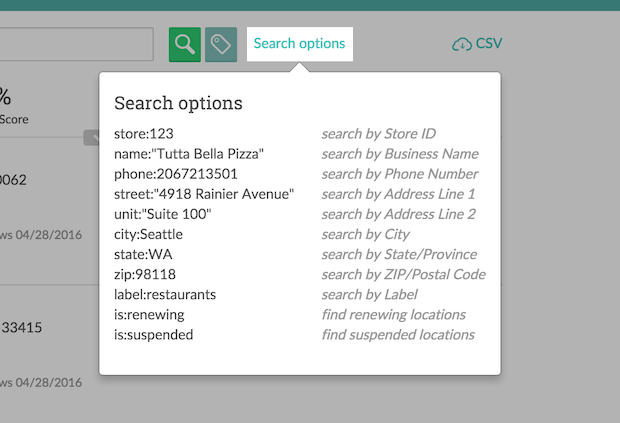Pick the phone:2067213501 search example
620x423 pixels.
(176, 174)
